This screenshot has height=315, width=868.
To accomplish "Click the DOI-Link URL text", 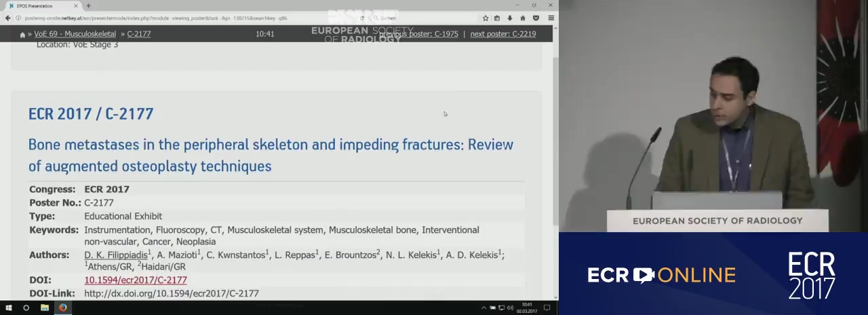I will tap(172, 293).
